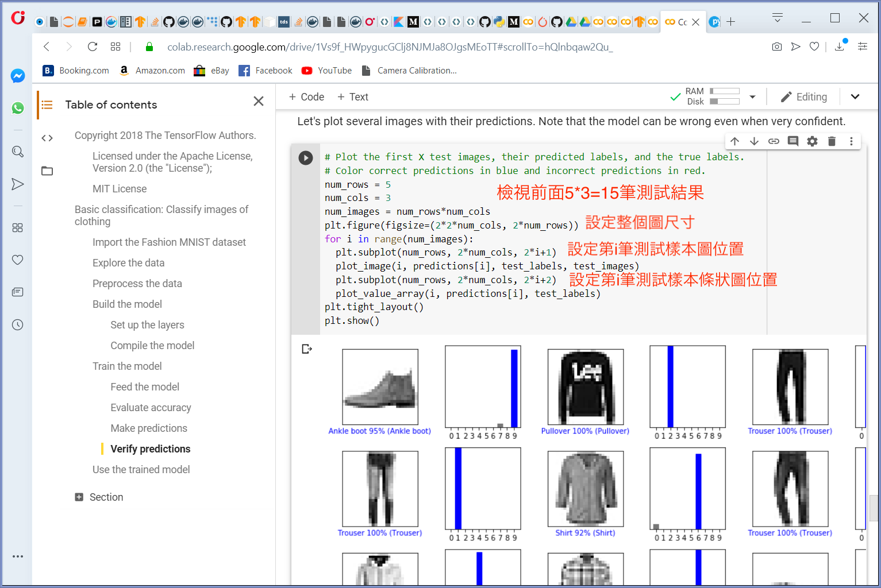This screenshot has width=881, height=588.
Task: Click the page vertical scrollbar thumb
Action: pos(874,508)
